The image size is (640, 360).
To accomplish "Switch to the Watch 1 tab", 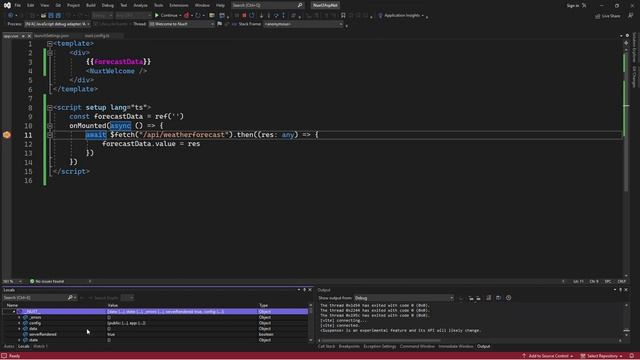I will pos(40,347).
